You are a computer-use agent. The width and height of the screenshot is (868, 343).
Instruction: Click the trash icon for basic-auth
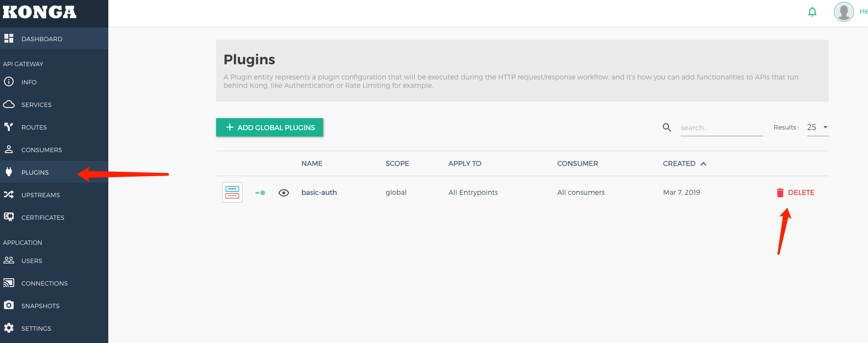(780, 193)
